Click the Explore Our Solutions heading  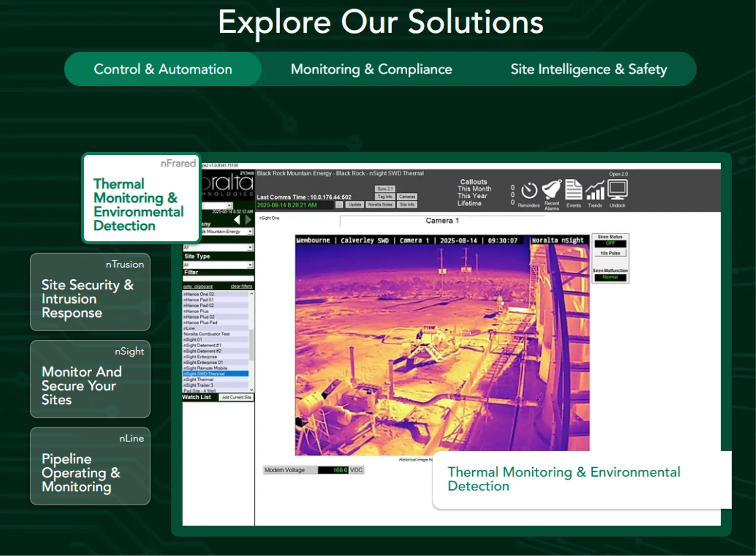[x=381, y=23]
